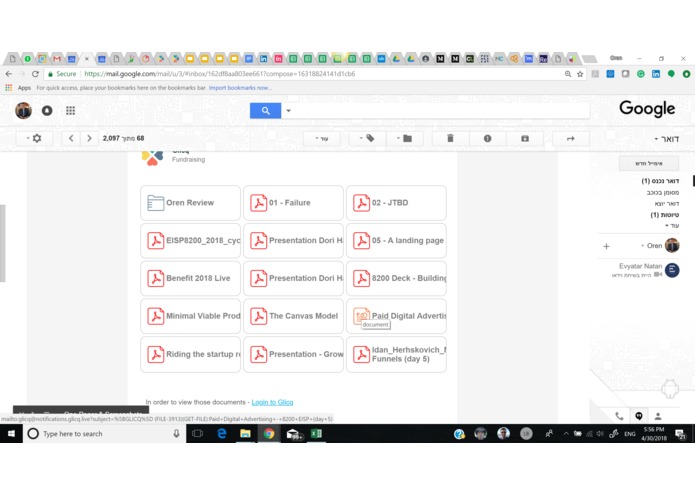Open Presentation Dori H PDF above Benefit row
The image size is (695, 494).
pos(293,241)
